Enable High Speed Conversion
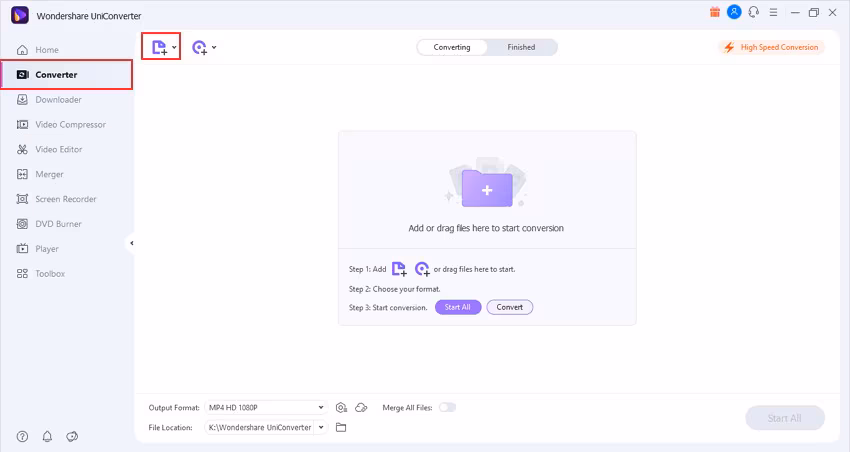Image resolution: width=850 pixels, height=452 pixels. 771,47
